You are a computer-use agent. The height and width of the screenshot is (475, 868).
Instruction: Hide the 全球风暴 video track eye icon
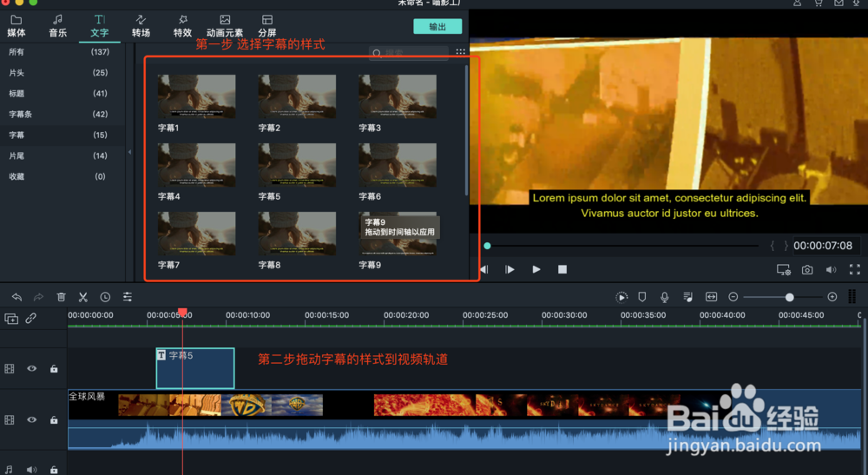(x=31, y=419)
